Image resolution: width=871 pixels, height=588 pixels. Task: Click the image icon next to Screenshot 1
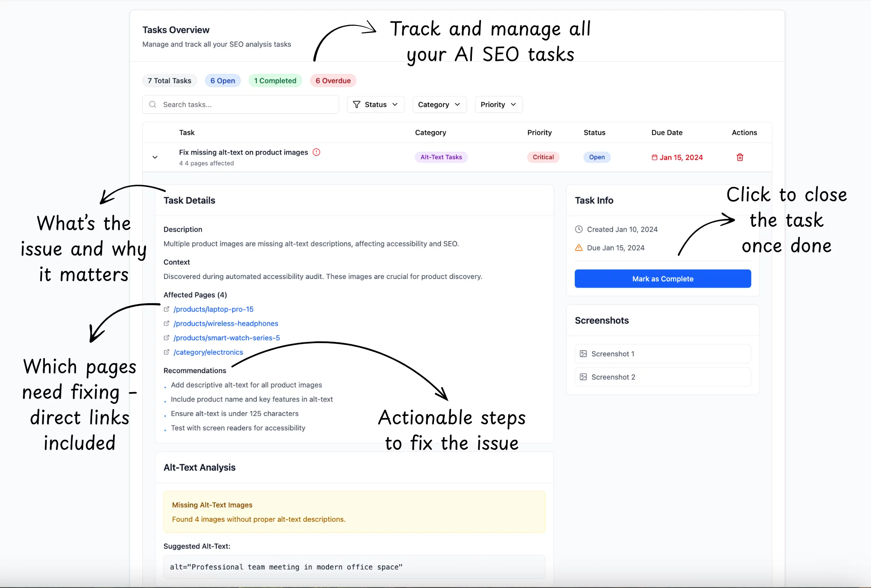tap(583, 354)
